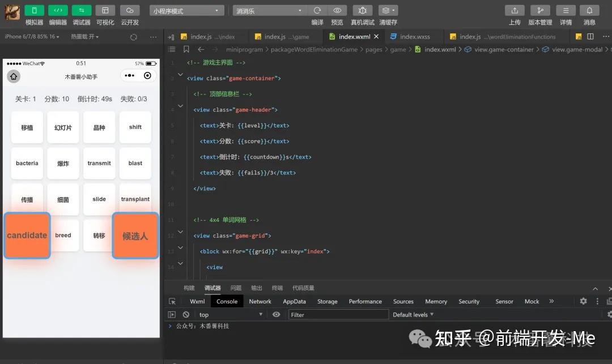Open the AppData devtools tab
Viewport: 612px width, 364px height.
click(294, 301)
